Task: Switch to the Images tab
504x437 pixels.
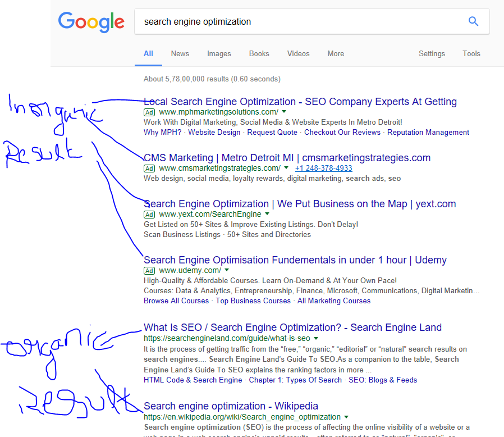Action: tap(219, 53)
